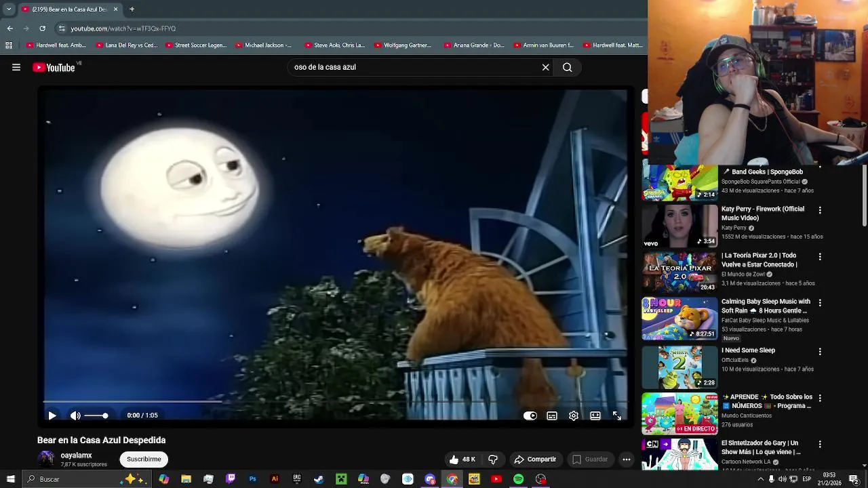Screen dimensions: 868x488
Task: Open Steam from the taskbar
Action: [319, 479]
